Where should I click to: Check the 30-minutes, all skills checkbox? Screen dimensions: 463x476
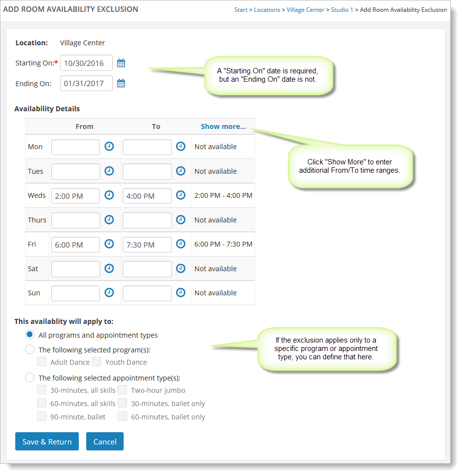click(x=42, y=390)
